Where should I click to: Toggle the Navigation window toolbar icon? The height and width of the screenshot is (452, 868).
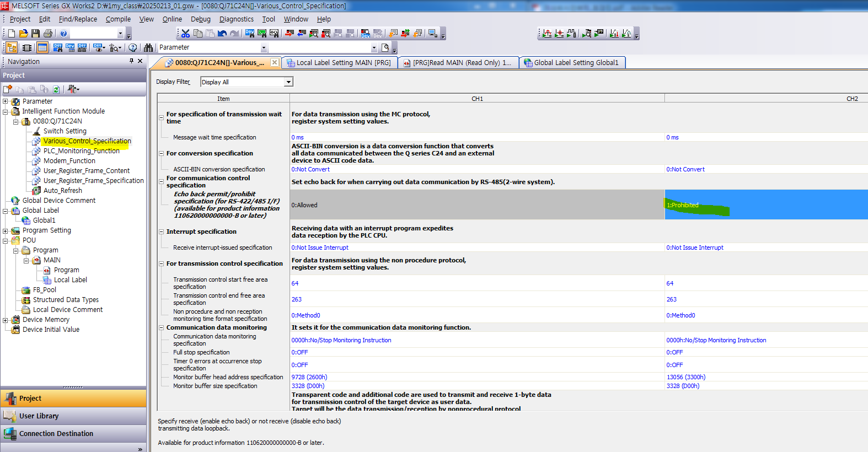pos(12,48)
